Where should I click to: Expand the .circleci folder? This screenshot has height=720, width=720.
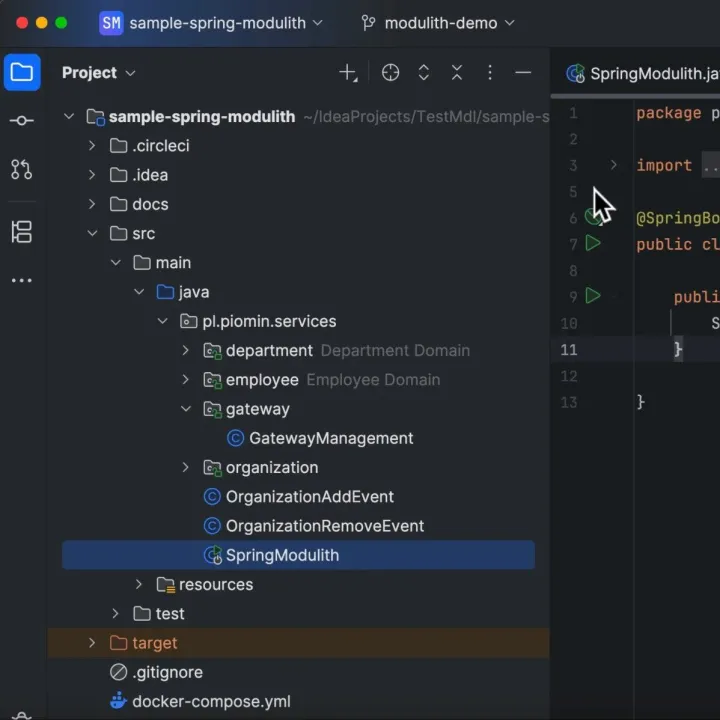(92, 146)
